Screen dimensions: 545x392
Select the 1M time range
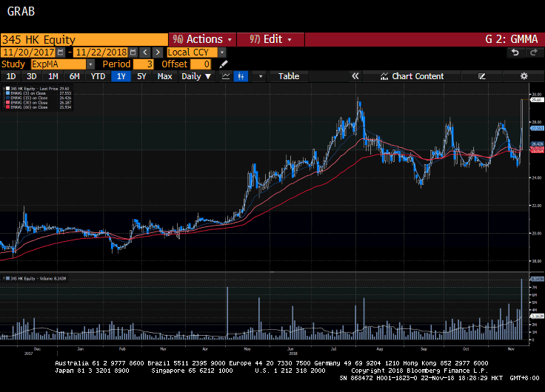pos(53,76)
